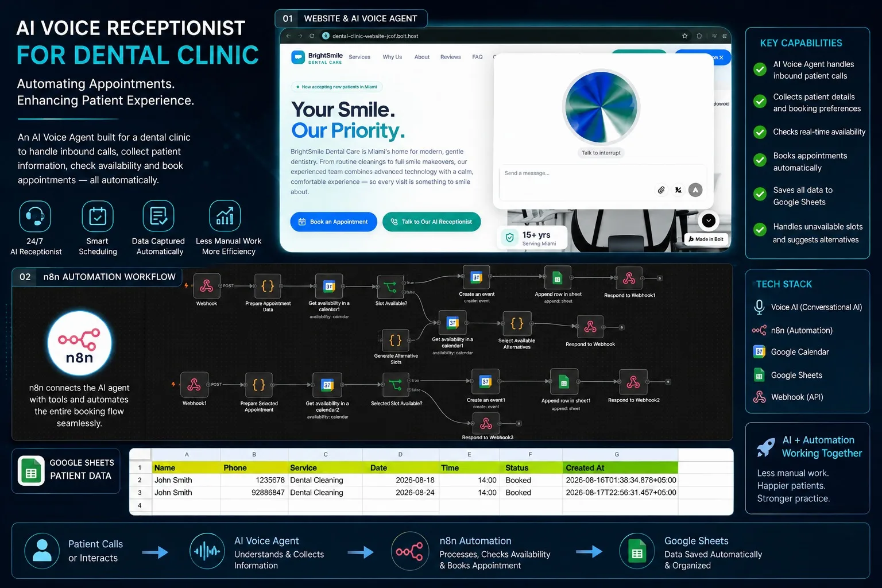Click the browser forward arrow

pos(300,36)
